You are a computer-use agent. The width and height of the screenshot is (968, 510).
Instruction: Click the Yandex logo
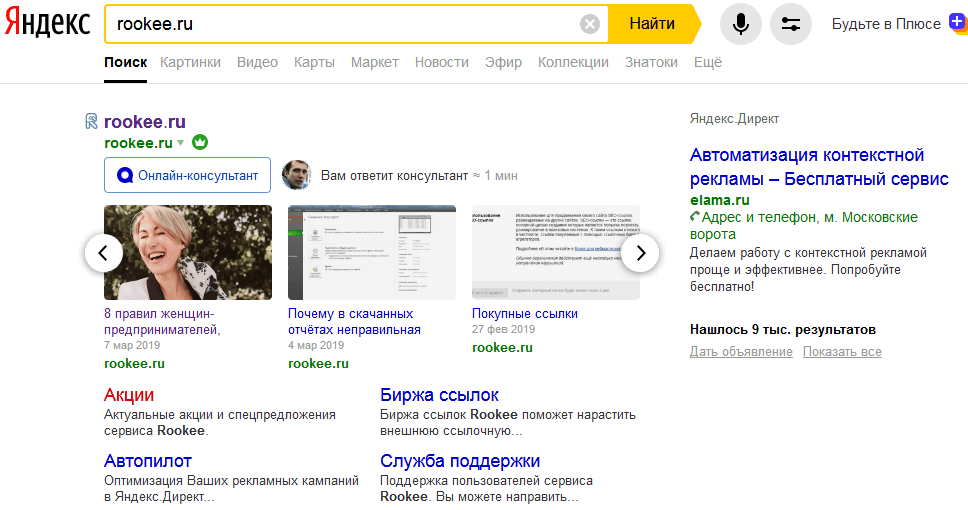point(48,24)
